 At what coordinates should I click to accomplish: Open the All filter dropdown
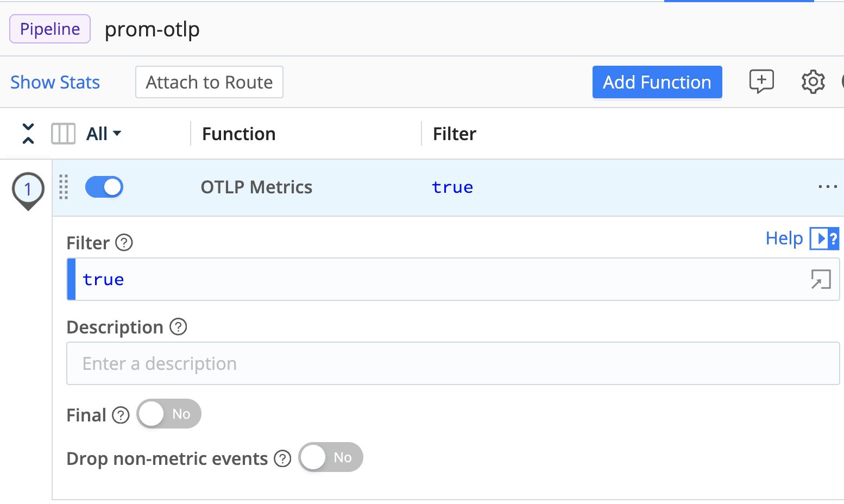click(104, 134)
